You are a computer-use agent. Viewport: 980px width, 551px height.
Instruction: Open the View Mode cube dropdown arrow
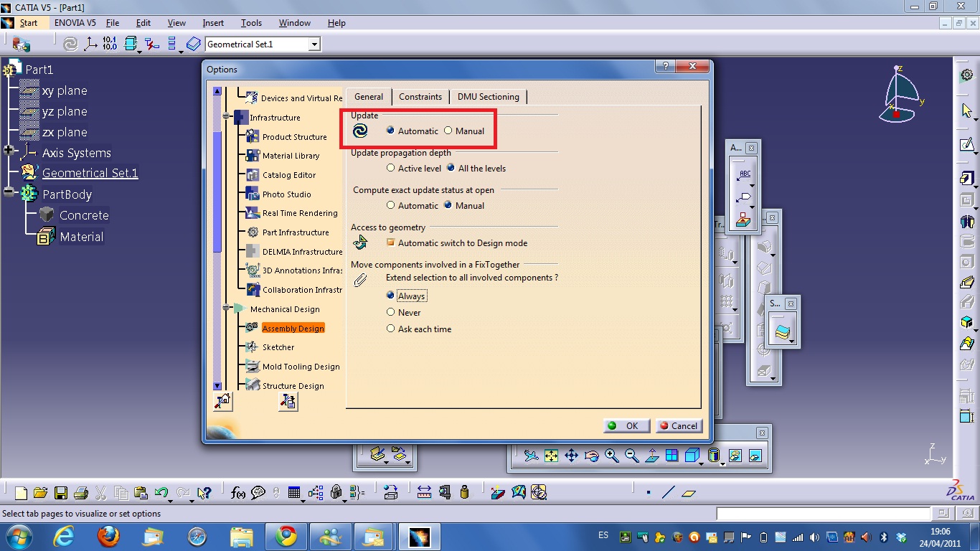click(x=701, y=463)
